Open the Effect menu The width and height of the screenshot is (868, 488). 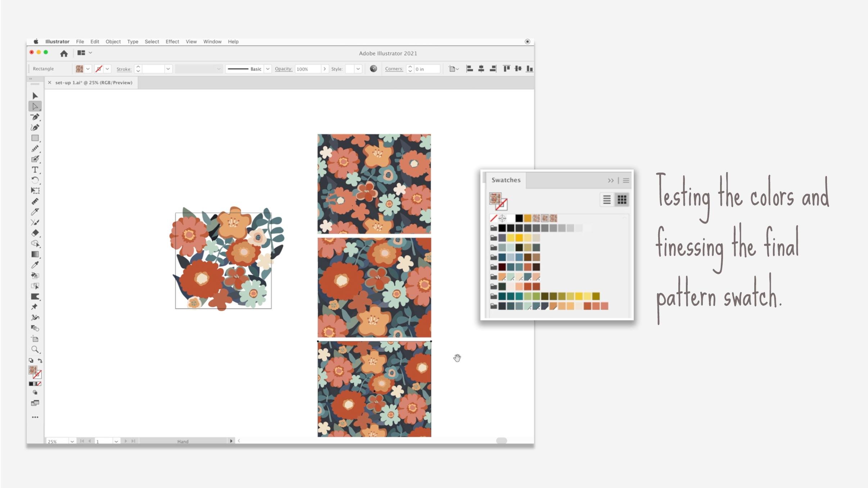[x=172, y=42]
